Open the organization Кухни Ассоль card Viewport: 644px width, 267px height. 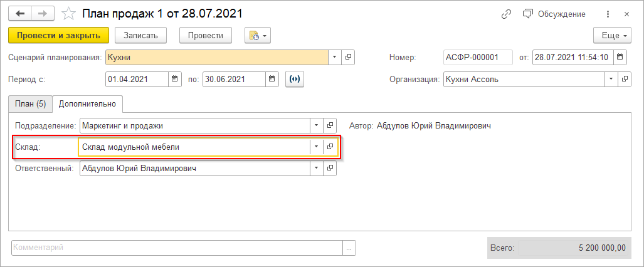624,80
